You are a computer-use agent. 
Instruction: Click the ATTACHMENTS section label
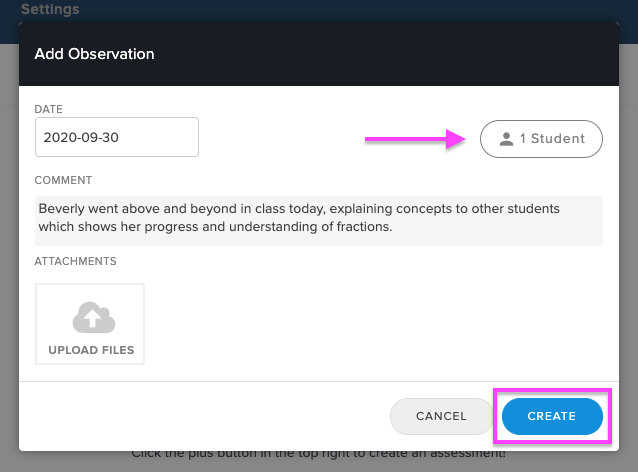coord(75,261)
